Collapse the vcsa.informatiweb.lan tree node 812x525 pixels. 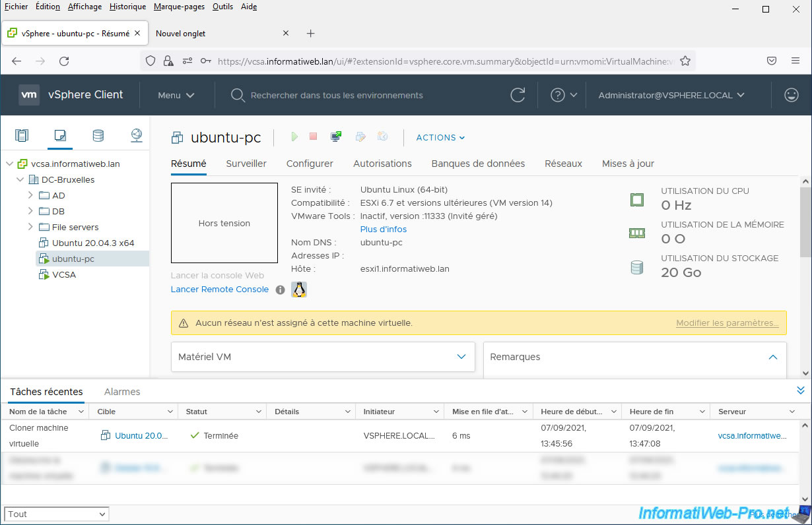(9, 164)
